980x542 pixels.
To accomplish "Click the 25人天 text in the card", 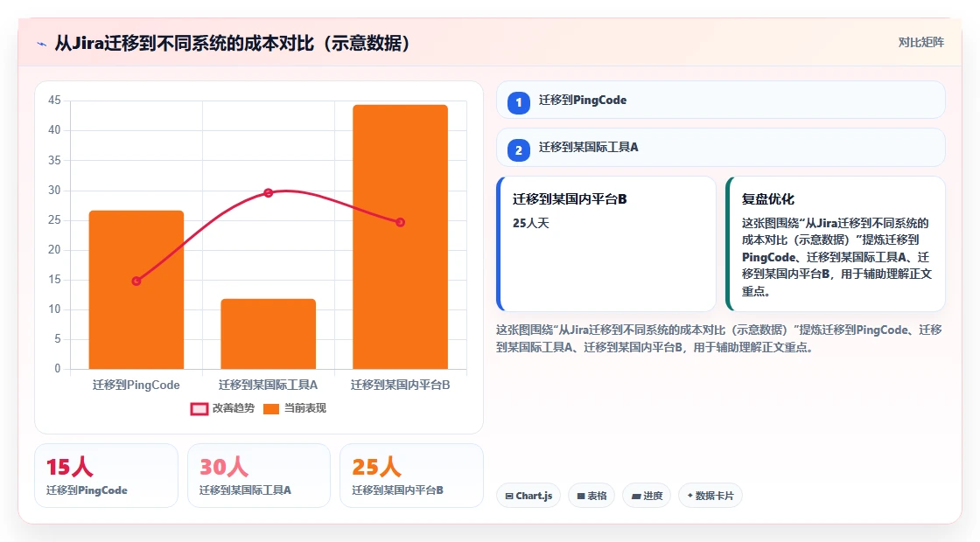I will 530,223.
